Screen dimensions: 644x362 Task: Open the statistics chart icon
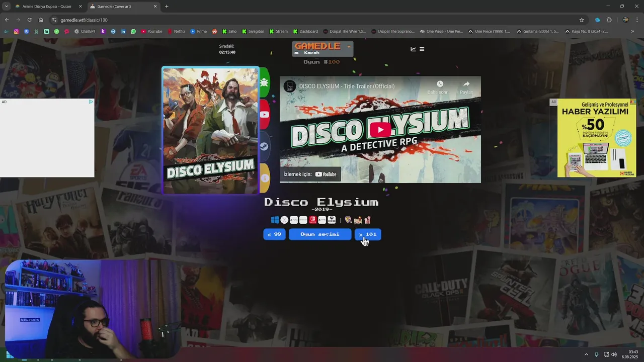414,49
